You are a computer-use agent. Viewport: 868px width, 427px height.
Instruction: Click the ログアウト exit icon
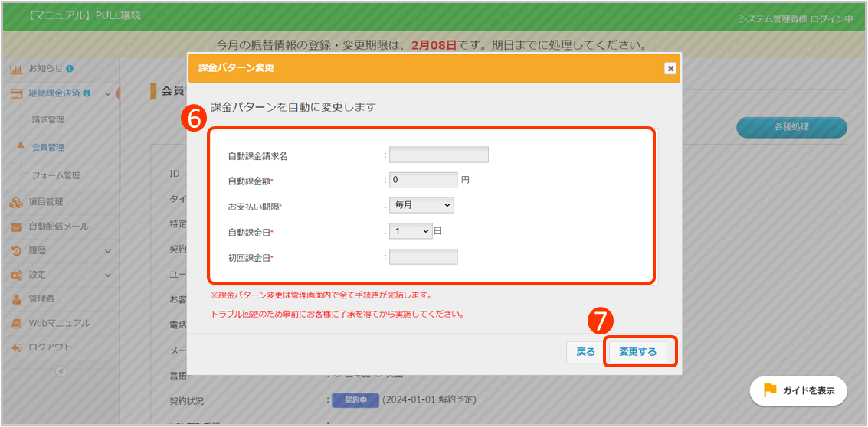(16, 347)
